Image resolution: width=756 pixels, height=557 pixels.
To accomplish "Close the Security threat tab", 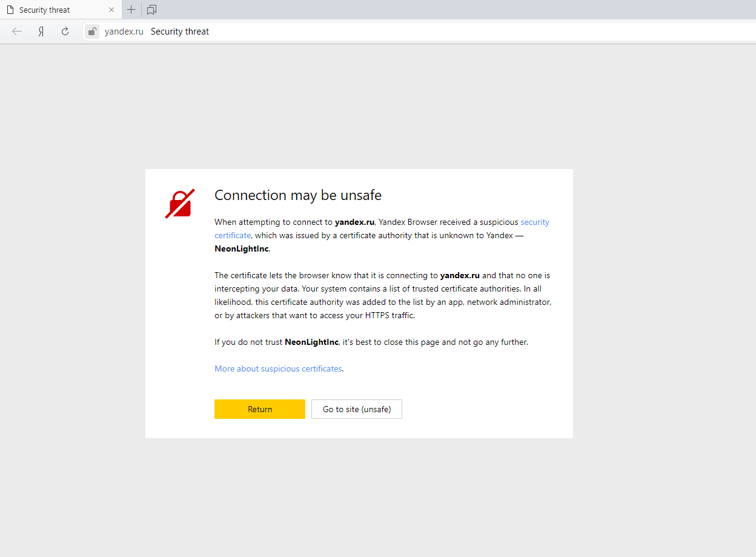I will tap(111, 9).
